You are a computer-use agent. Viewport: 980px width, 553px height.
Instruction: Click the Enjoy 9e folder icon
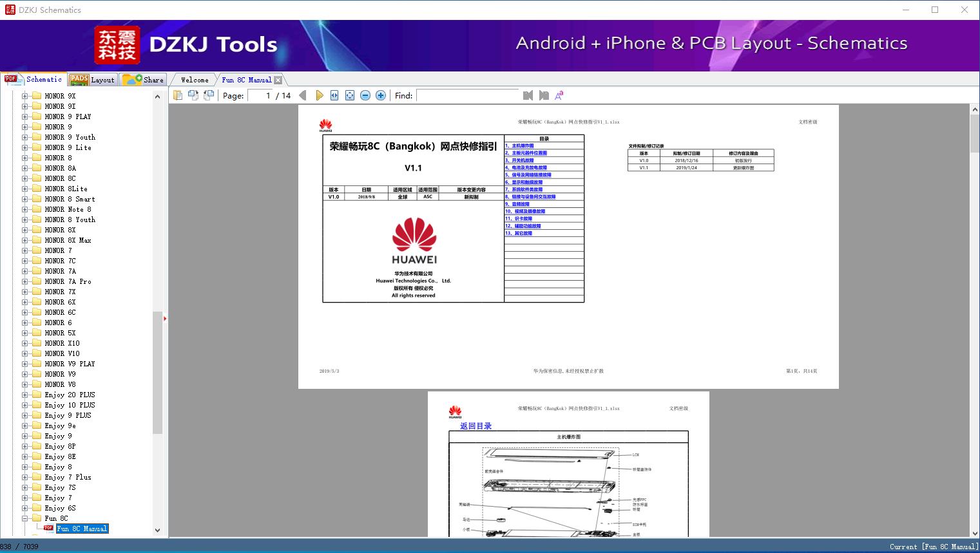37,426
